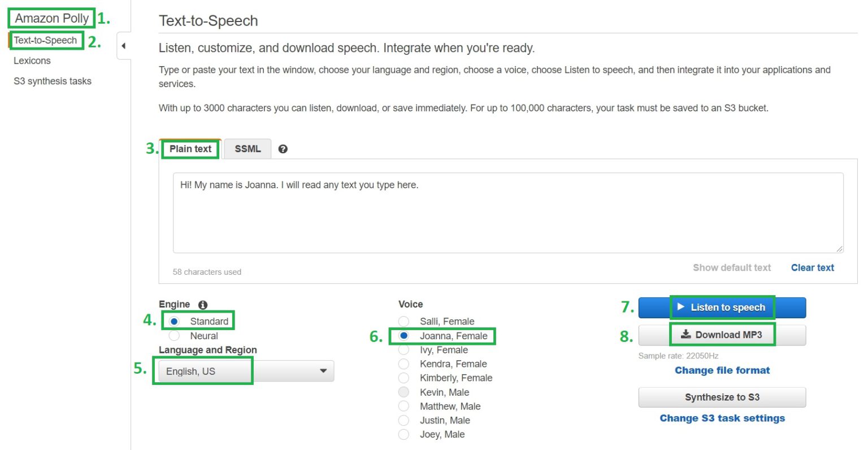Open the SSML help question-mark icon
The image size is (868, 450).
pyautogui.click(x=283, y=149)
